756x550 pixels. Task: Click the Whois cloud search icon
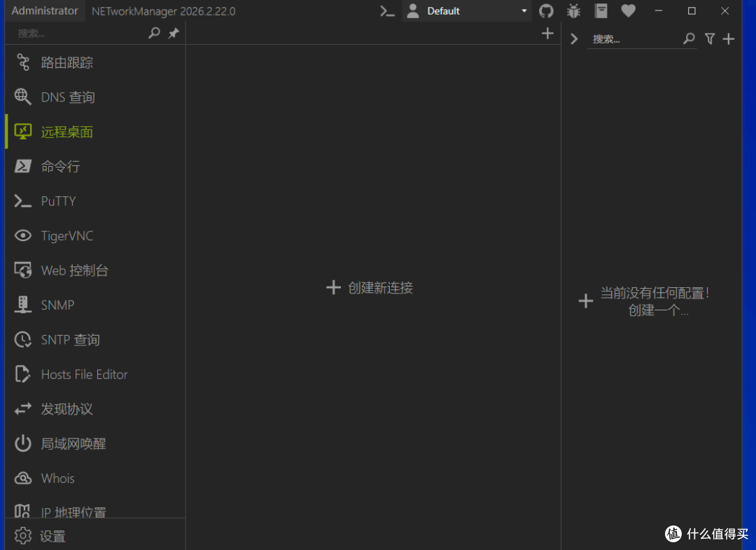22,478
